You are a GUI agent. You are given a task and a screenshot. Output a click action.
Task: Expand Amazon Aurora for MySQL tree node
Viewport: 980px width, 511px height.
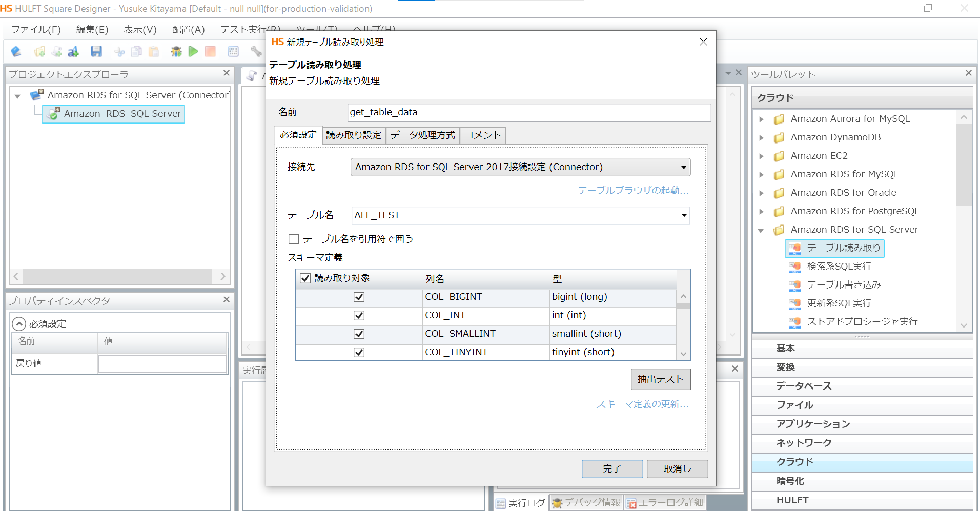click(761, 119)
